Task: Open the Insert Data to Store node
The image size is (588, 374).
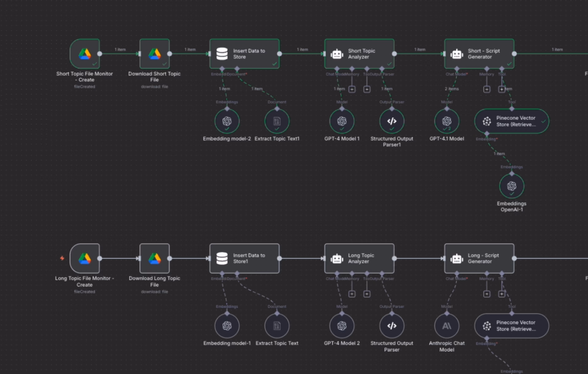Action: click(244, 54)
